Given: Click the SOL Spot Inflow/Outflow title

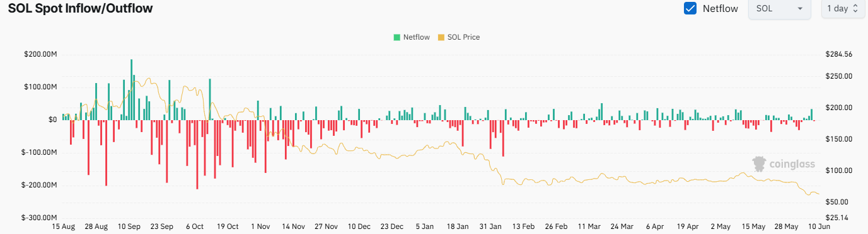Looking at the screenshot, I should [x=80, y=8].
